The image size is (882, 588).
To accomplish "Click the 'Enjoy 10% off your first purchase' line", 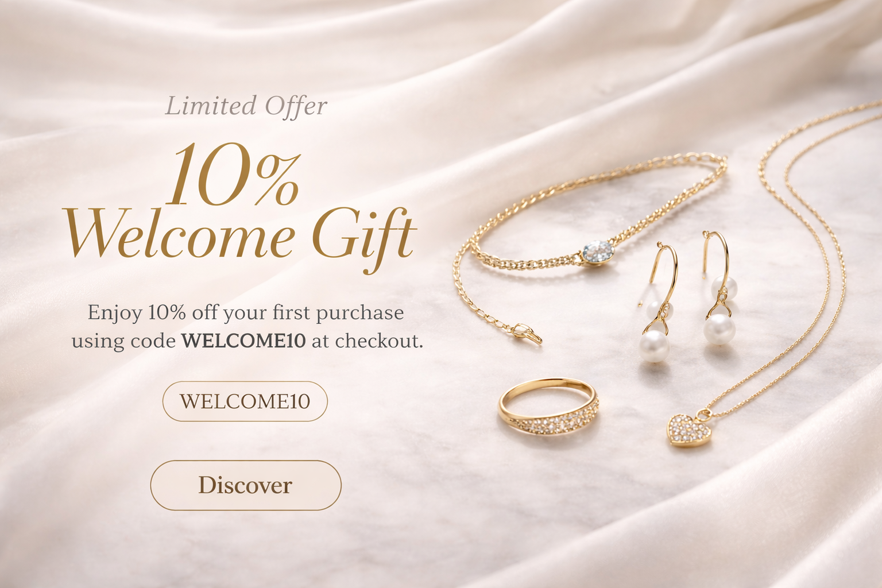I will (x=246, y=313).
